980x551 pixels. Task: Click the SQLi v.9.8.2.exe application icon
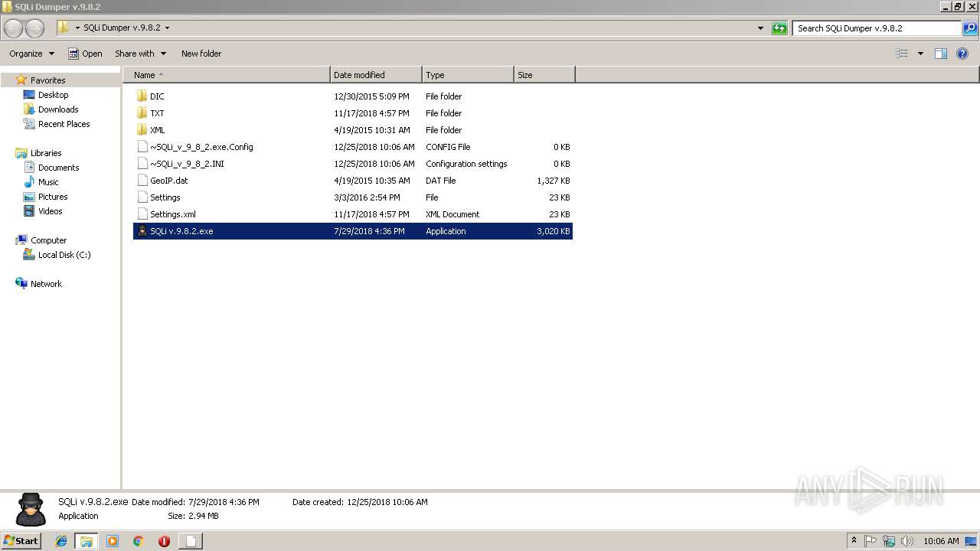[142, 231]
